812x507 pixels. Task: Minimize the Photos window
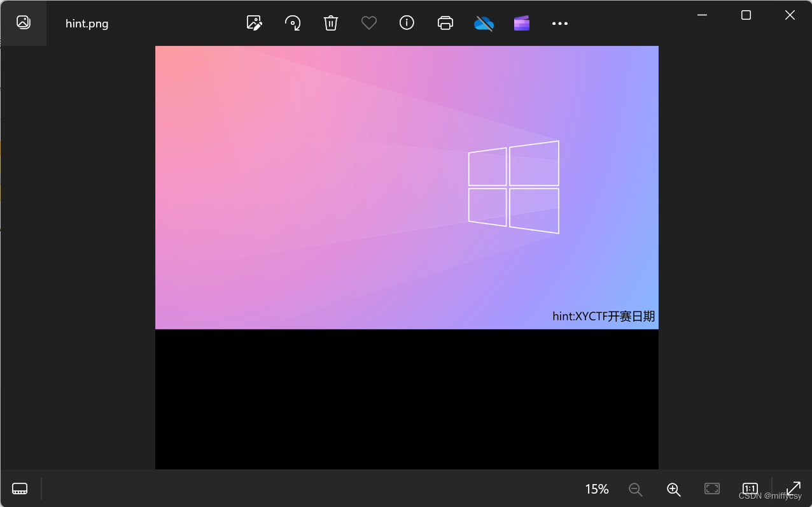(703, 15)
